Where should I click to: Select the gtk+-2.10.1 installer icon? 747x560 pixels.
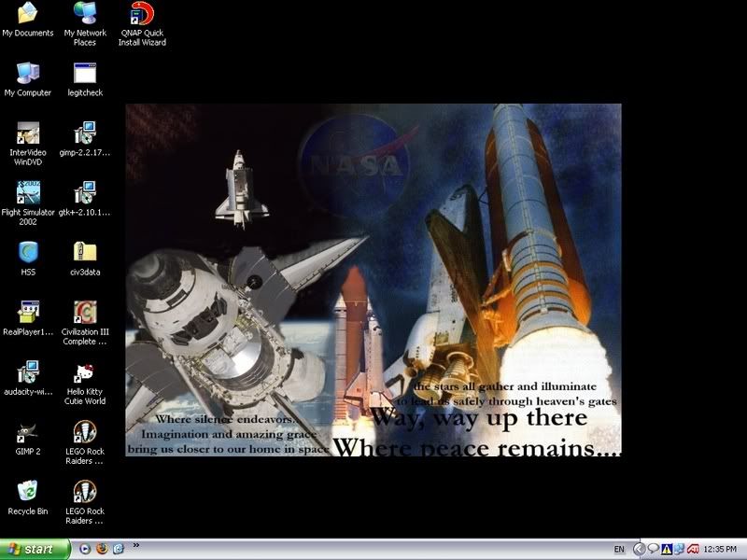(x=85, y=199)
